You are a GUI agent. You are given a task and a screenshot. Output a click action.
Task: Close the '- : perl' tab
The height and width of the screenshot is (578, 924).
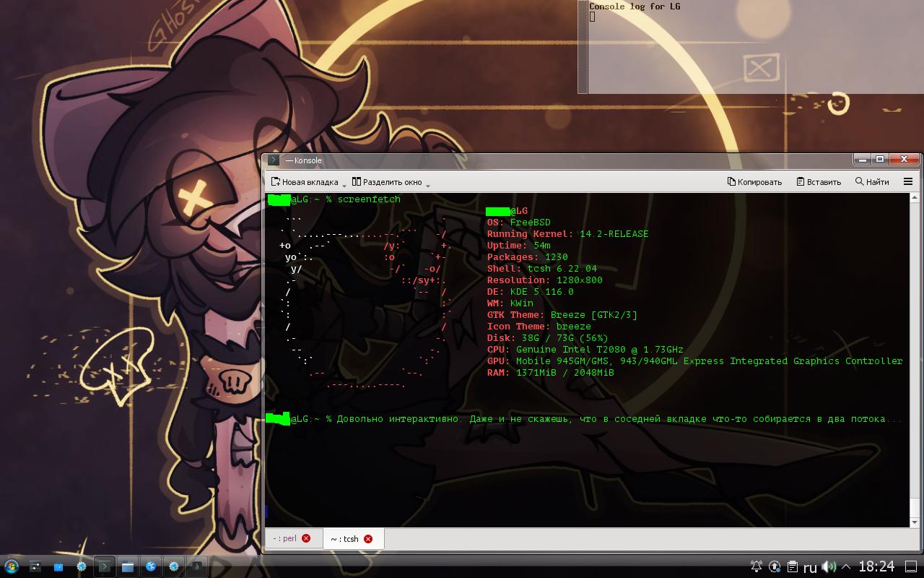click(x=306, y=539)
